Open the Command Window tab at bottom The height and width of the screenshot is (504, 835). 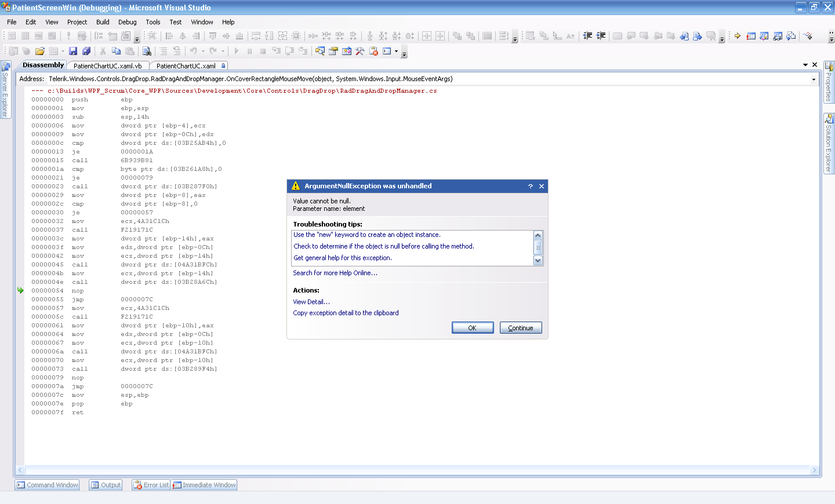click(47, 485)
